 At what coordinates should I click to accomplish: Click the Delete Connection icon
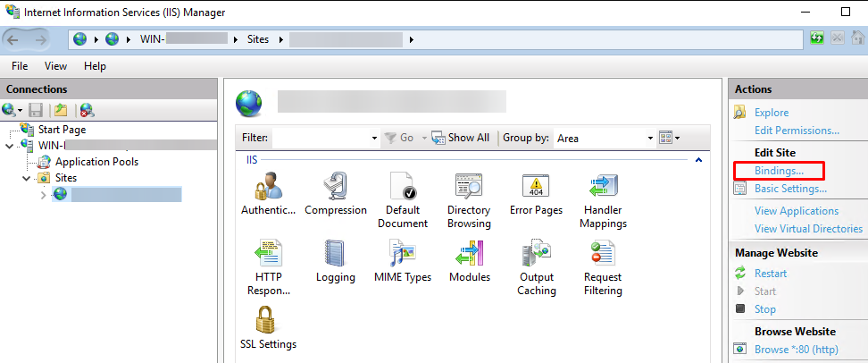coord(87,110)
